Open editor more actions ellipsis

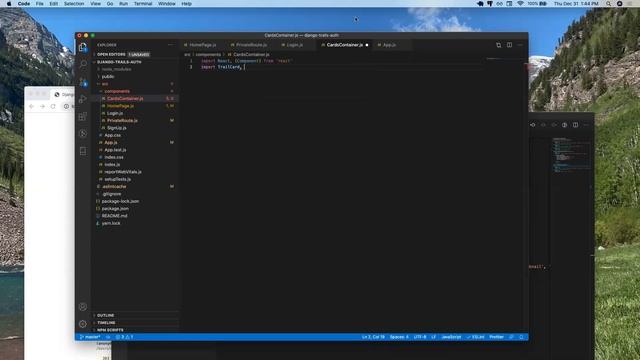click(520, 45)
